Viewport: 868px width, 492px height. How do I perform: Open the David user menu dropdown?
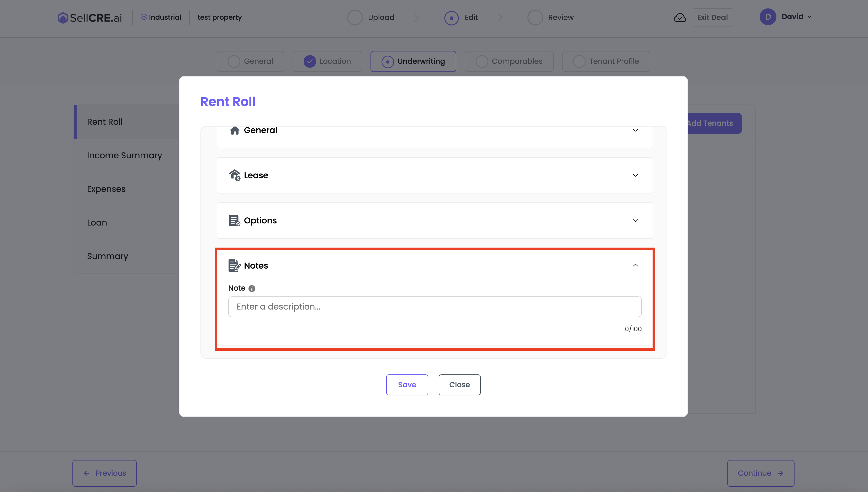click(x=809, y=17)
